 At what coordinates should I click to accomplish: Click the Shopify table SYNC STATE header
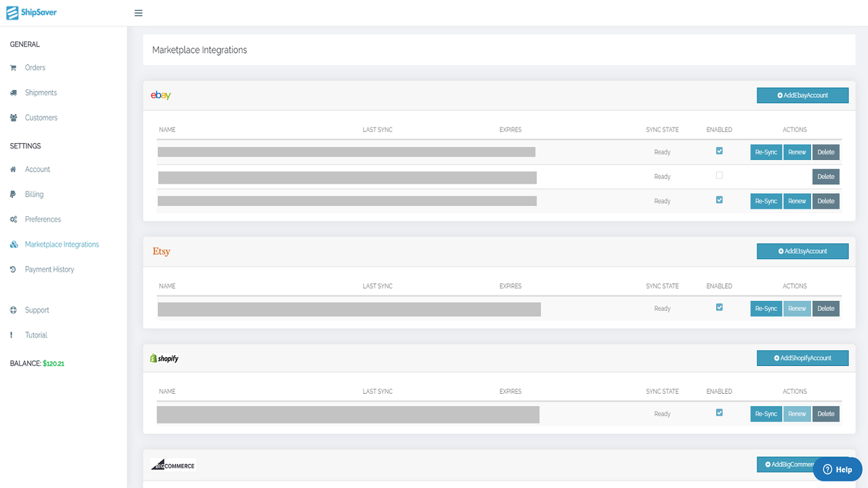pyautogui.click(x=663, y=392)
